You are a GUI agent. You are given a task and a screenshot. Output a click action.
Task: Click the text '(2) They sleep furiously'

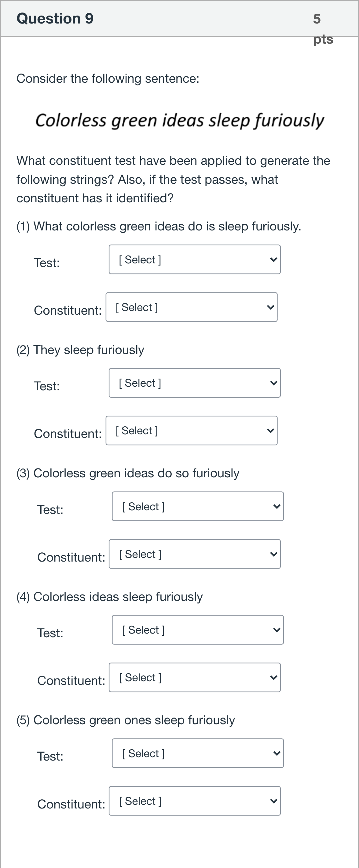point(80,350)
